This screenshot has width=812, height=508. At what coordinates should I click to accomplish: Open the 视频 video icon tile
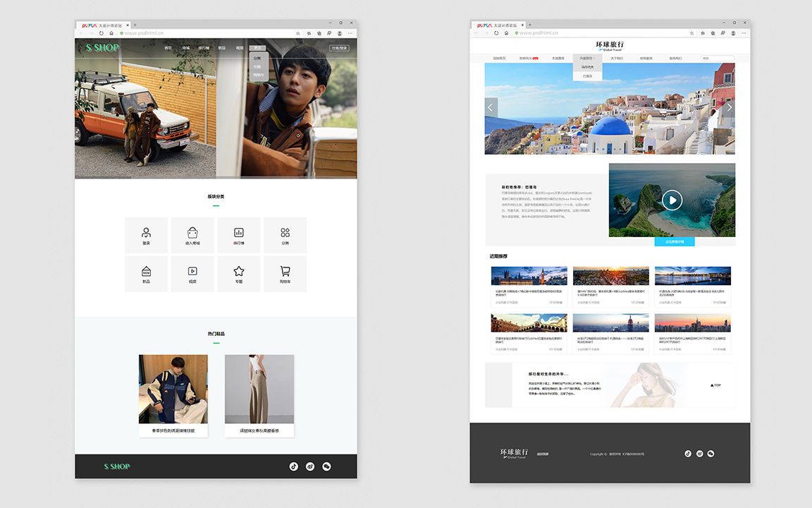pos(192,272)
